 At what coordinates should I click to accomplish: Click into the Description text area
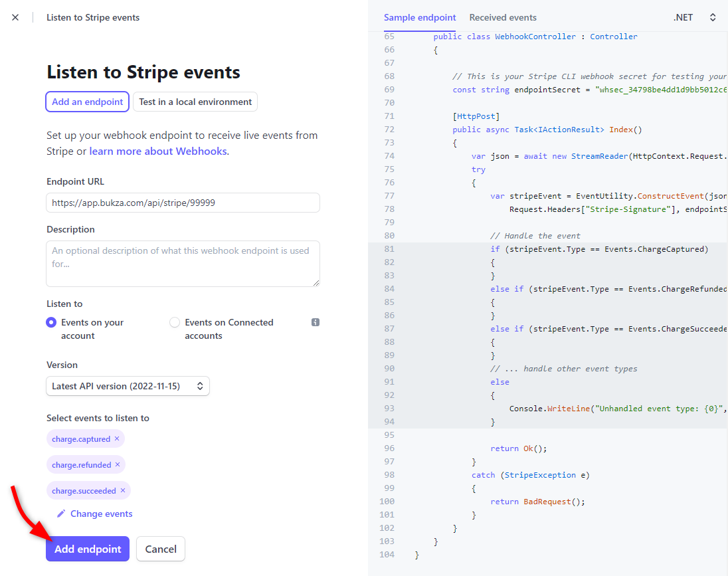183,264
